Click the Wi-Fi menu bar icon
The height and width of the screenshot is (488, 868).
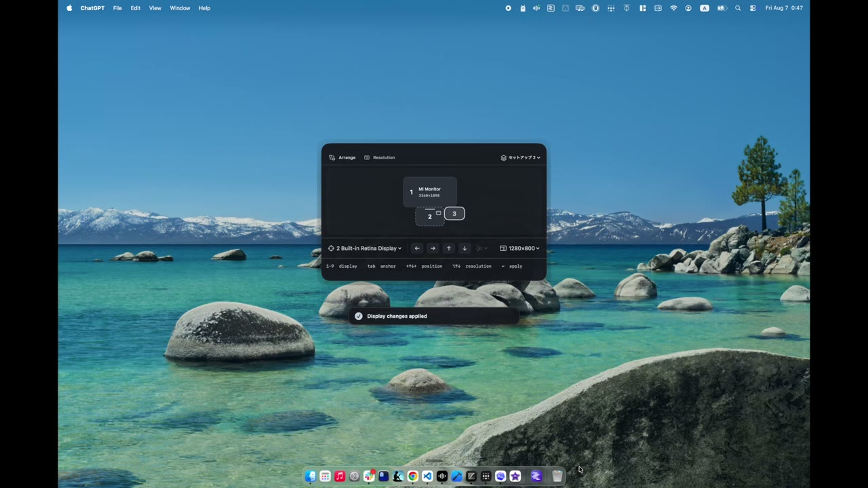(674, 8)
